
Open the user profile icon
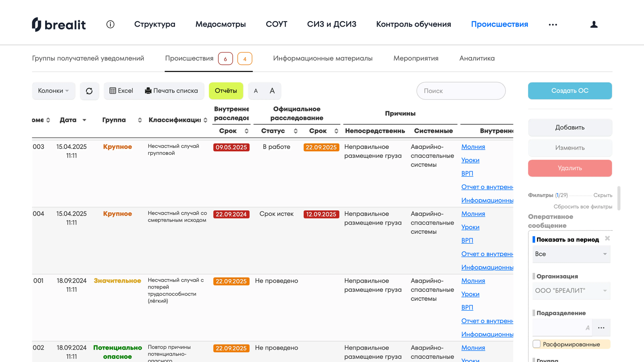tap(594, 24)
